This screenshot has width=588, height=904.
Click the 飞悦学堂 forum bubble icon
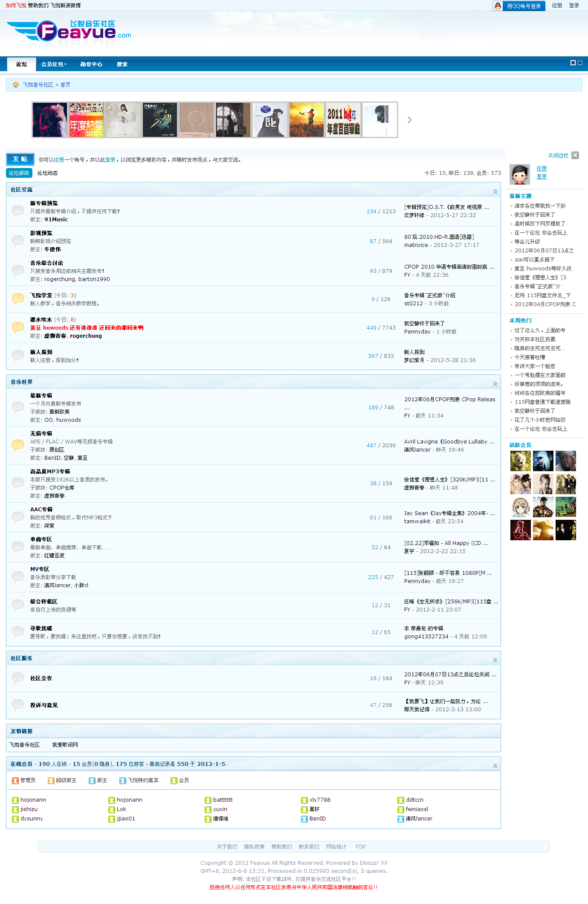click(18, 298)
